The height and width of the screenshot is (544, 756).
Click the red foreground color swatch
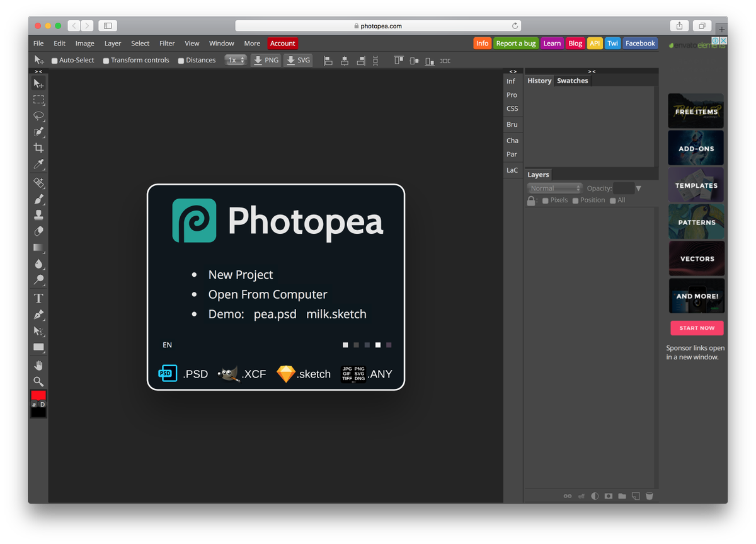pos(38,395)
